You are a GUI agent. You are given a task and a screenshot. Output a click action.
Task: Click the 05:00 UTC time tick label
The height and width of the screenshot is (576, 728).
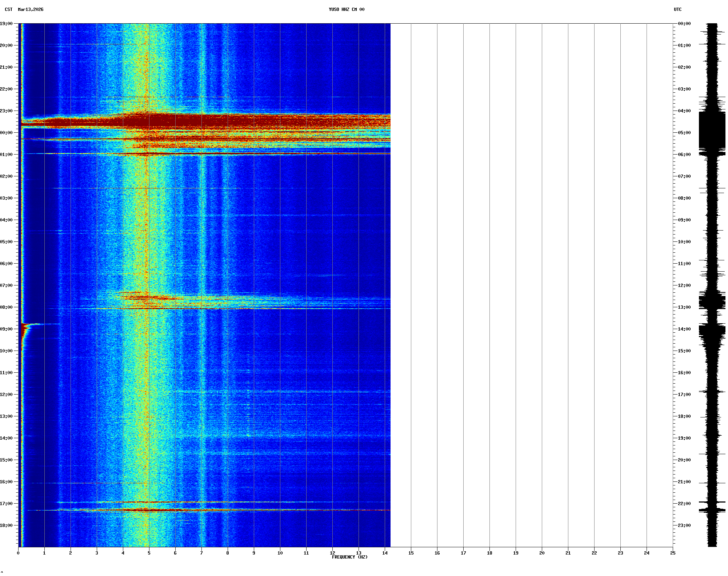tap(684, 133)
